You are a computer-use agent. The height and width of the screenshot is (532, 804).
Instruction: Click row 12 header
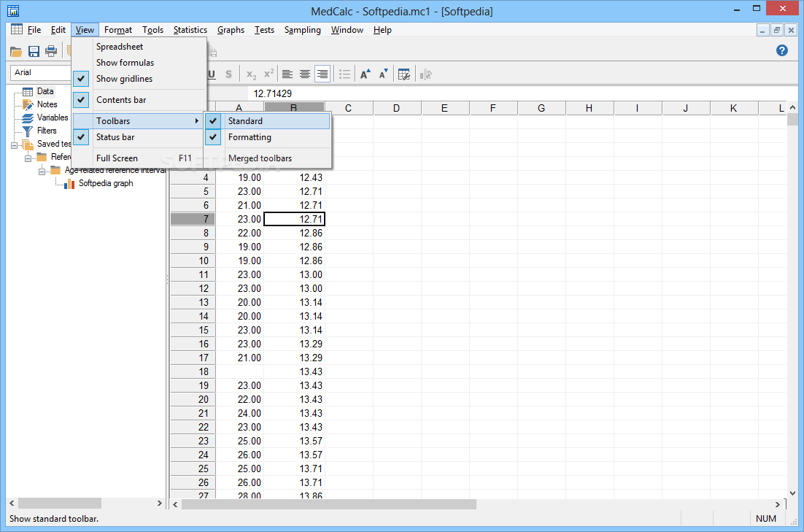point(193,288)
